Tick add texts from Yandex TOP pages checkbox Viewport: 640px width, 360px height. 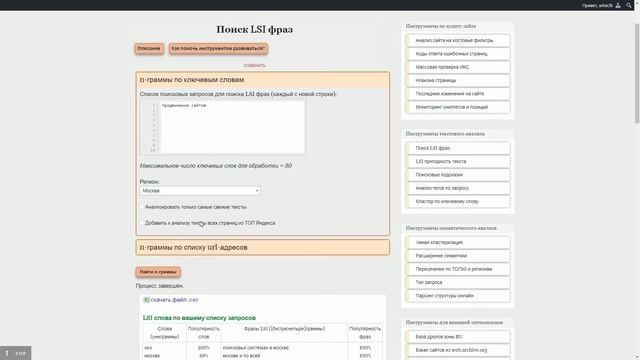click(142, 223)
